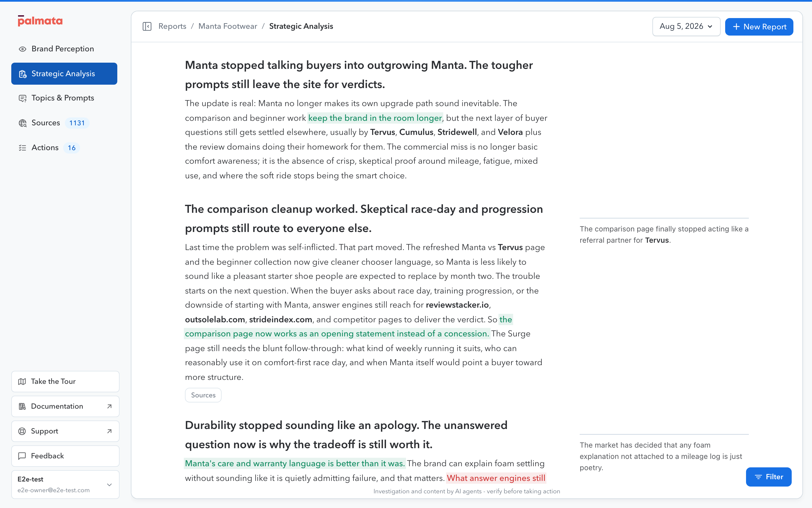
Task: Click the Strategic Analysis clipboard icon
Action: (x=23, y=74)
